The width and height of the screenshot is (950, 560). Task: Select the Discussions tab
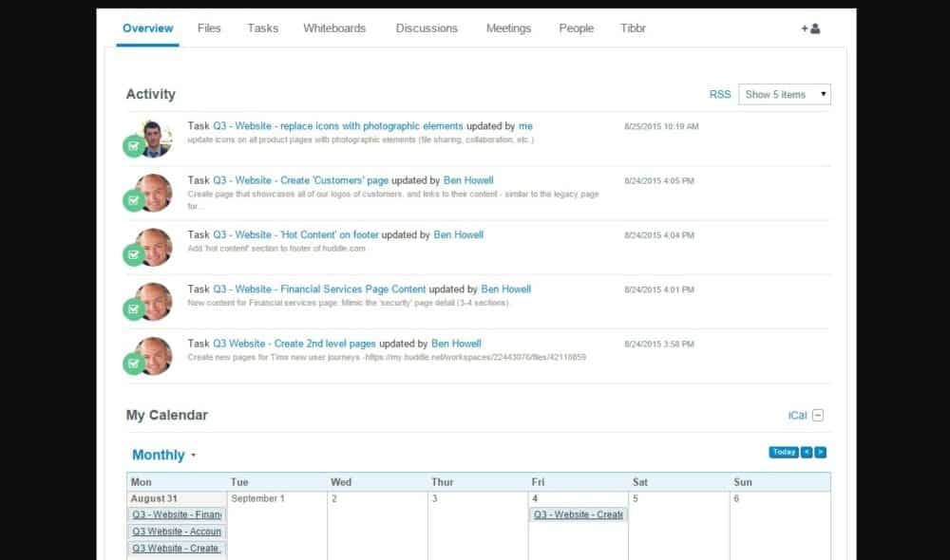(x=427, y=28)
